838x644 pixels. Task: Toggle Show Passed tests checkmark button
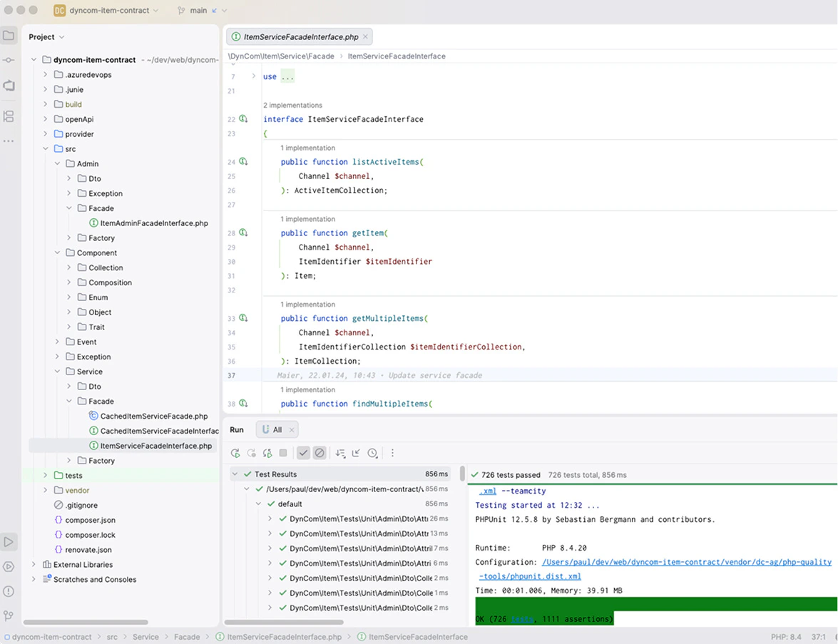pyautogui.click(x=303, y=453)
